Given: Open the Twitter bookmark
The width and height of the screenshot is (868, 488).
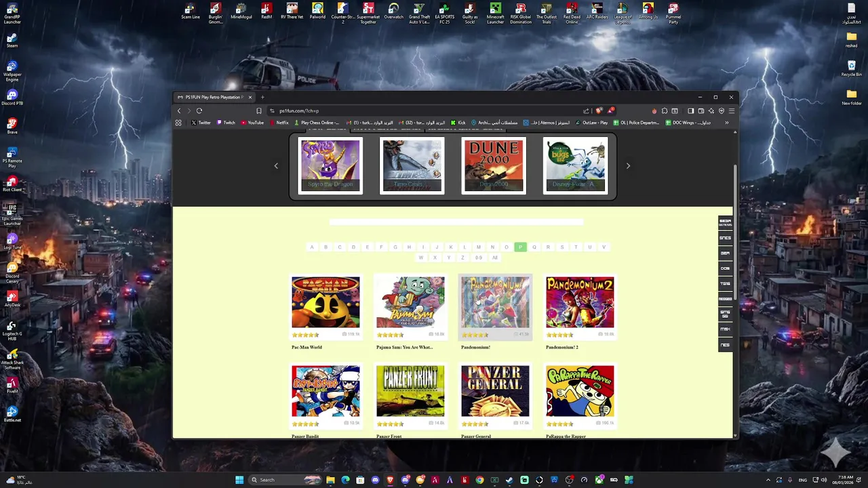Looking at the screenshot, I should point(201,123).
